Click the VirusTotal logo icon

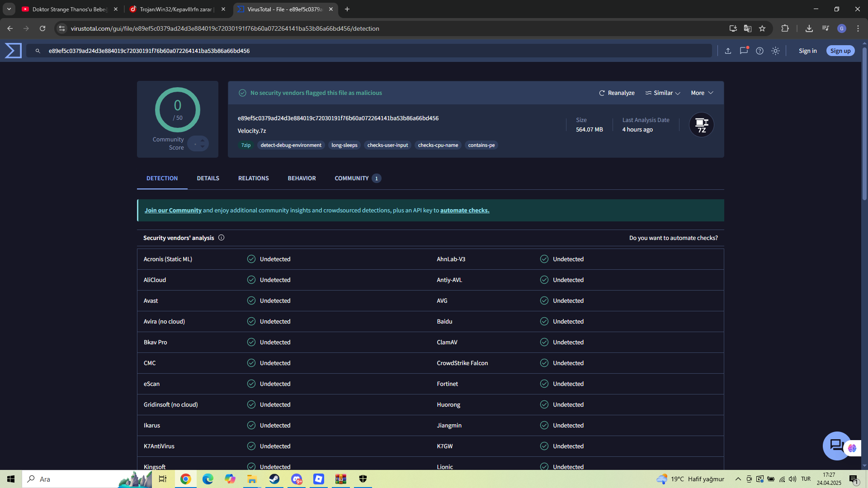pyautogui.click(x=13, y=51)
